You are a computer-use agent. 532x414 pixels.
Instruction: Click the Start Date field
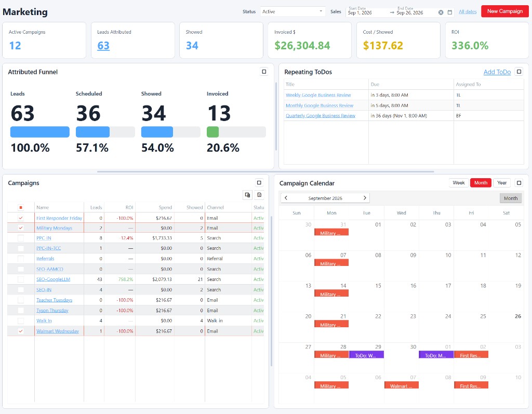click(367, 12)
